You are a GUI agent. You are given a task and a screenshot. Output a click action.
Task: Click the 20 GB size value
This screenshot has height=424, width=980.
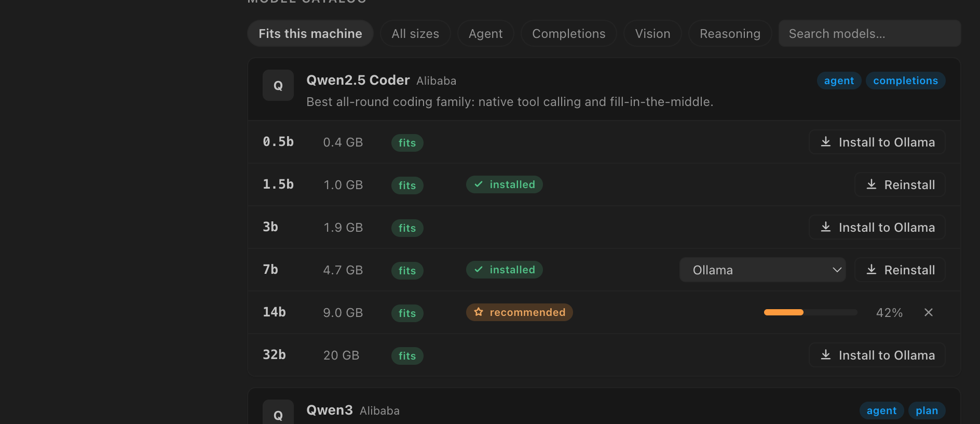tap(341, 355)
